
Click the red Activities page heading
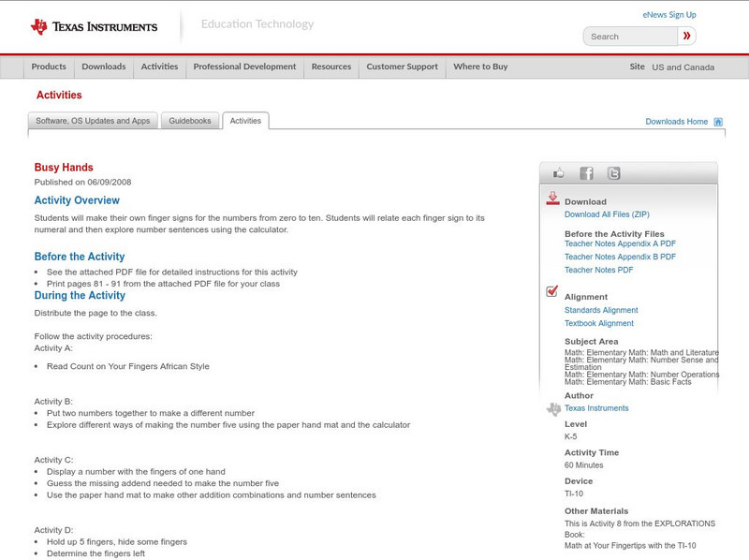tap(59, 96)
